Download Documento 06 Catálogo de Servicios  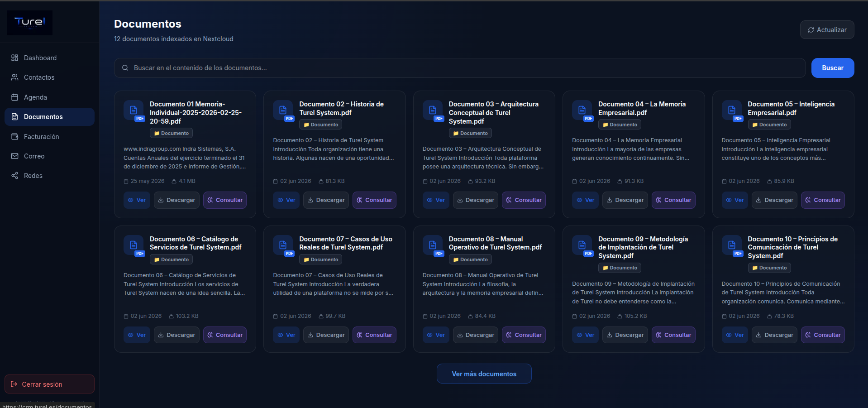point(176,335)
